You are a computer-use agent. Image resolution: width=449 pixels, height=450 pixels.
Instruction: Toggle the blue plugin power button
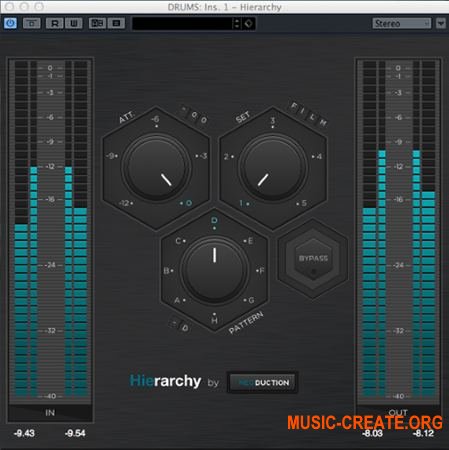10,23
